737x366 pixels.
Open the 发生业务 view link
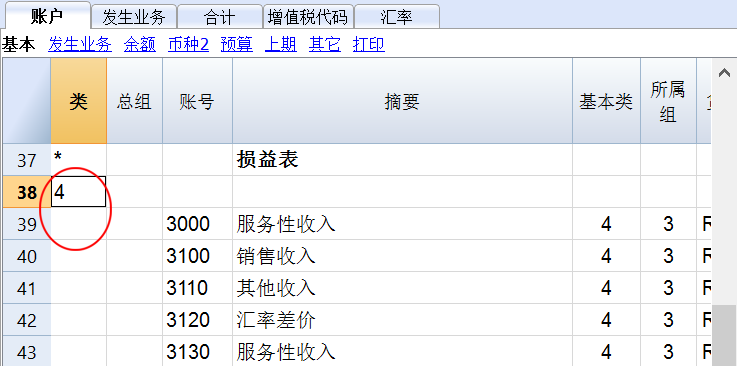coord(80,44)
